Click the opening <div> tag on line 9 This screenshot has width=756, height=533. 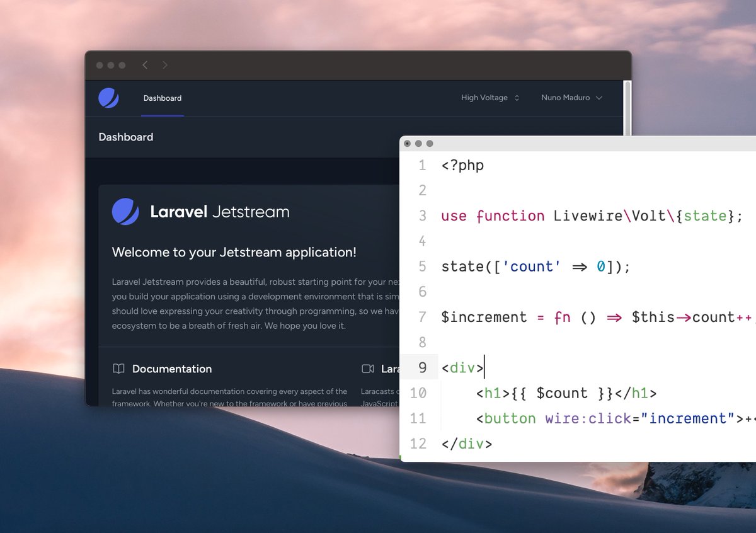pos(462,367)
